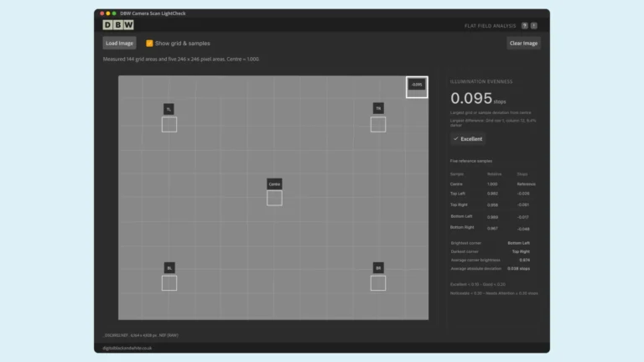This screenshot has width=644, height=362.
Task: Click the BR label tag
Action: click(x=378, y=268)
